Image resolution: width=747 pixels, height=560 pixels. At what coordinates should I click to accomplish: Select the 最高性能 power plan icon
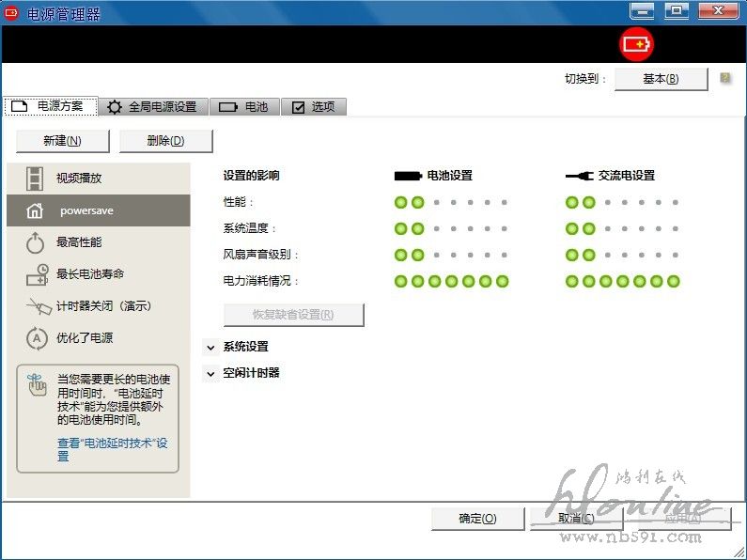[x=35, y=242]
